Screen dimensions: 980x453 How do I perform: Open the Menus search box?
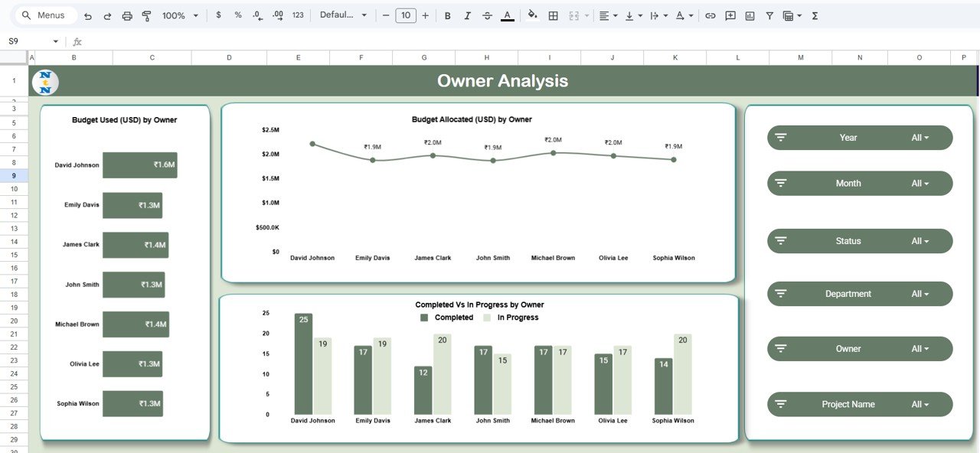42,15
